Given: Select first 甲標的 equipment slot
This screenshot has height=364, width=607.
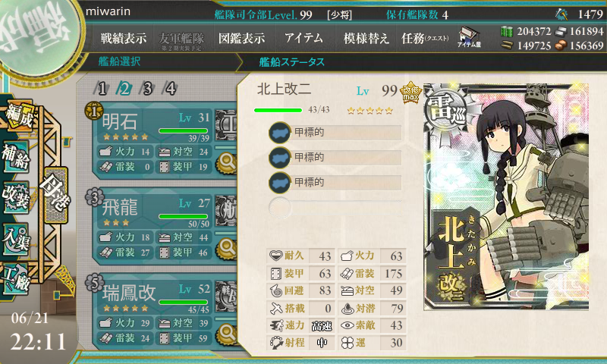Looking at the screenshot, I should (x=335, y=132).
